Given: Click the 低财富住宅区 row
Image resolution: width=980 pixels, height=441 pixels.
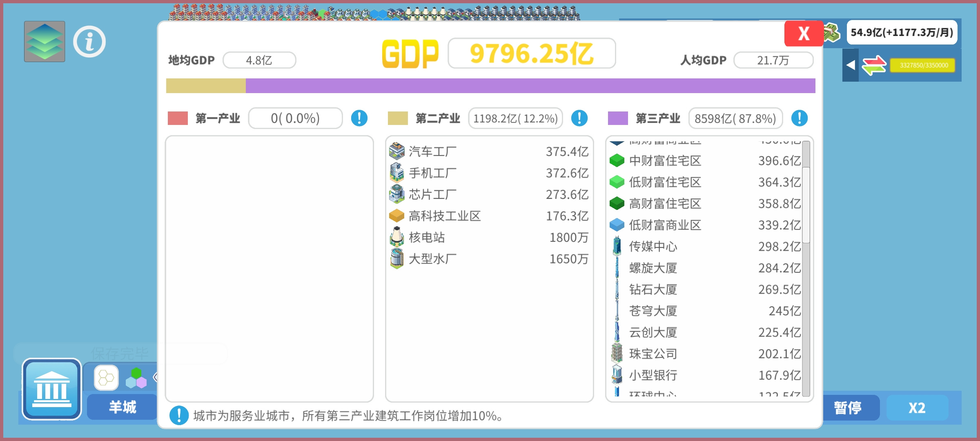Looking at the screenshot, I should point(705,182).
